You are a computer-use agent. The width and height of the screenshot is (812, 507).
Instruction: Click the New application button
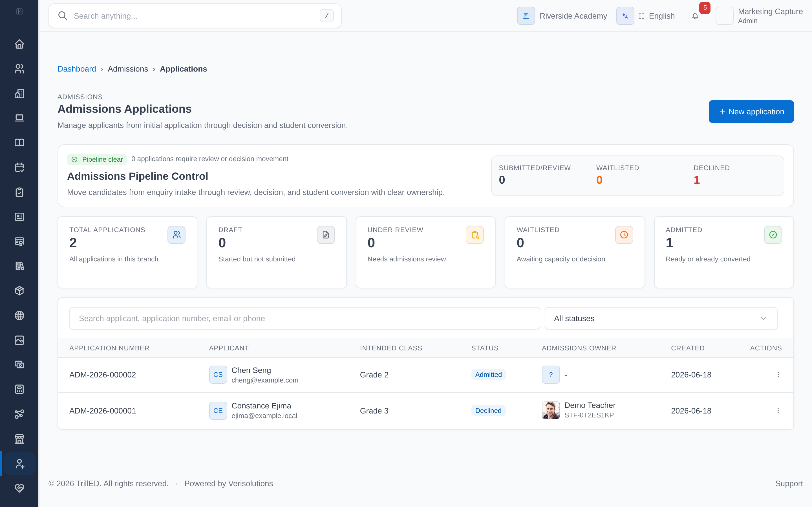pos(751,112)
